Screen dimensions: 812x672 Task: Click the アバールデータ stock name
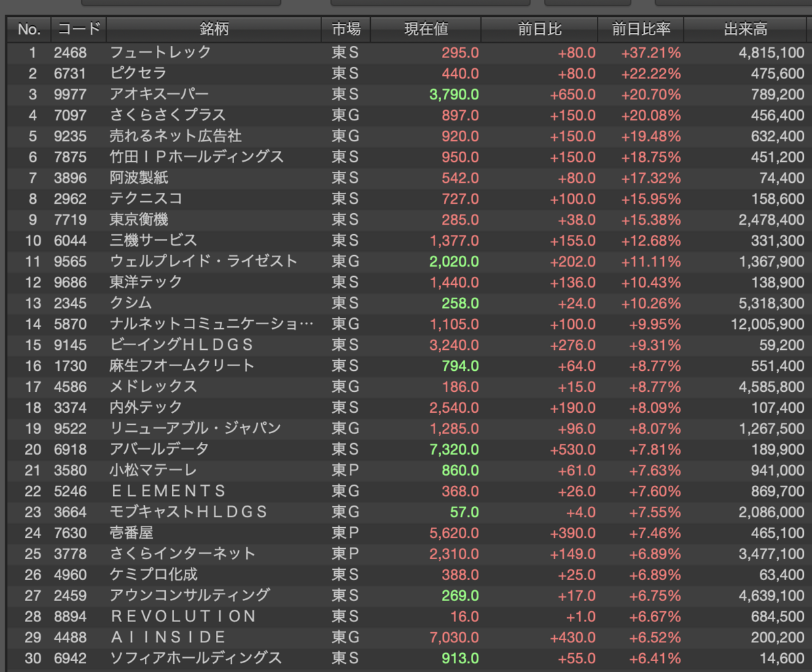pos(160,449)
